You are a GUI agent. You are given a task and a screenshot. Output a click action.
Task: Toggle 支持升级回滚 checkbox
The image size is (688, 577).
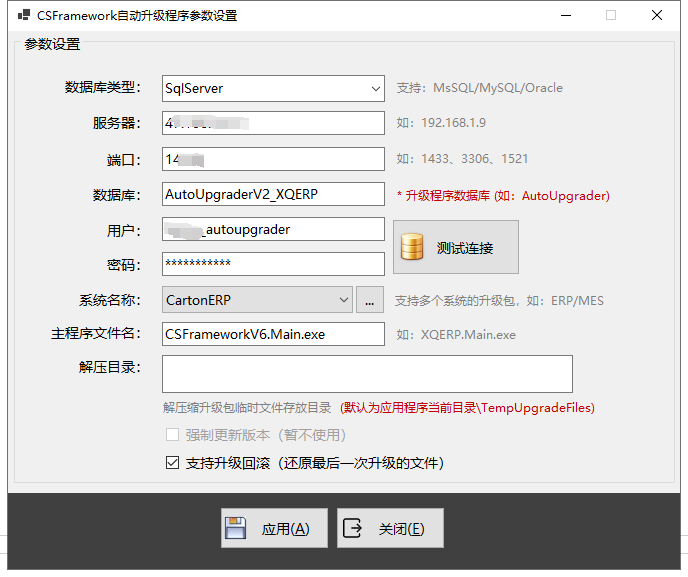click(172, 462)
